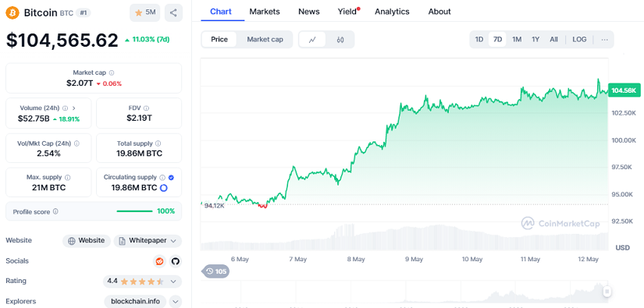This screenshot has width=644, height=308.
Task: Click the Volume (24h) info icon
Action: [66, 108]
